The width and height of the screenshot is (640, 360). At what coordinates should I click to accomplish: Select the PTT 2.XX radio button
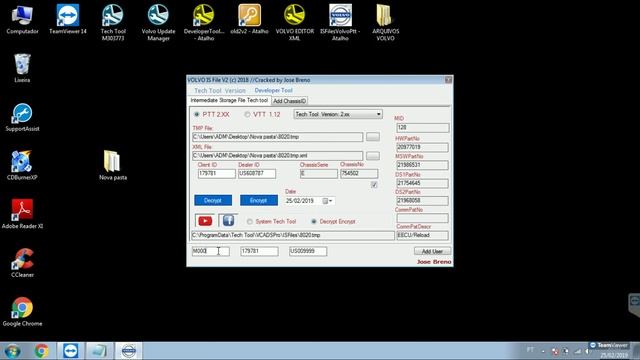197,114
